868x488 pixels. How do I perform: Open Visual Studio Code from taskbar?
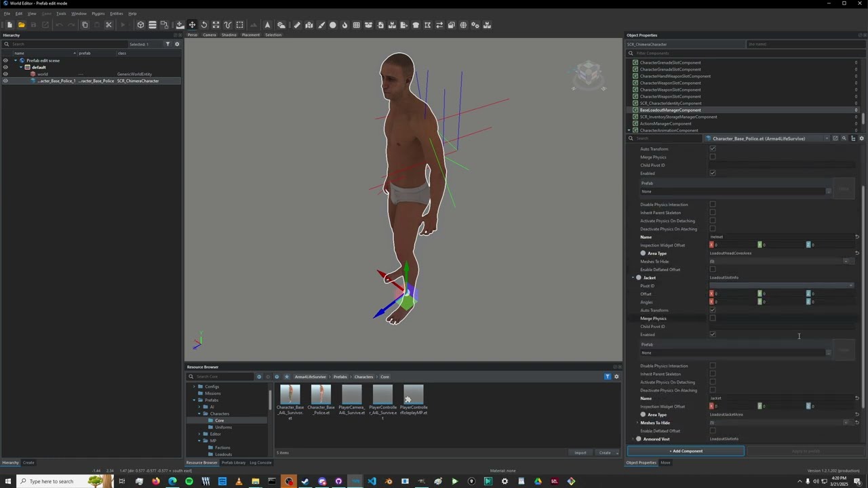372,481
